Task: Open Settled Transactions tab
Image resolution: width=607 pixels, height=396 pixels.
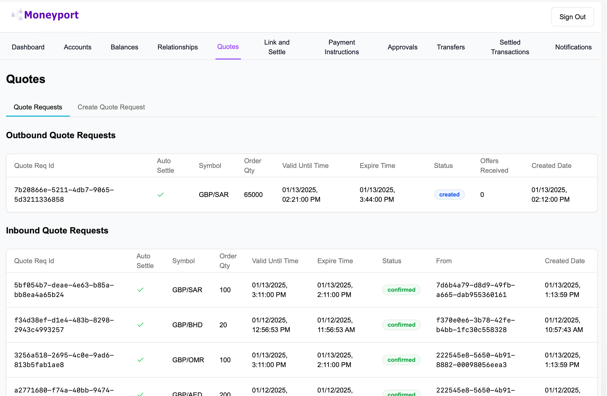Action: [510, 47]
